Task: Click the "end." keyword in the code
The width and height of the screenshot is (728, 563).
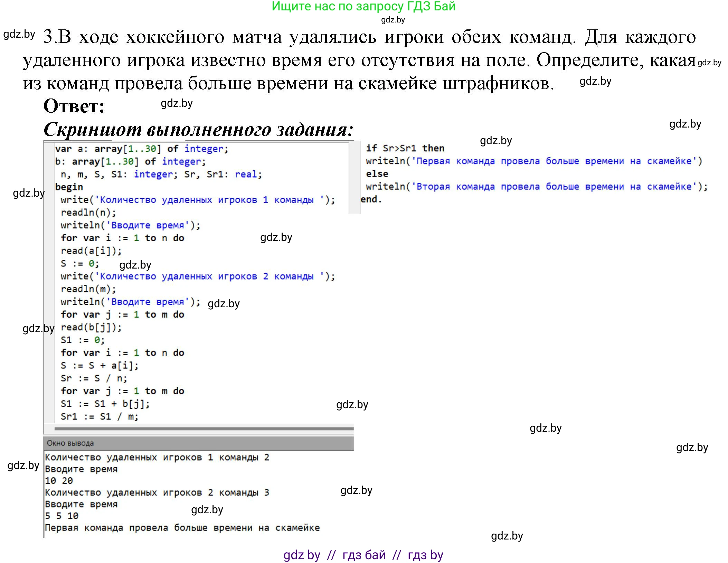Action: click(x=371, y=199)
